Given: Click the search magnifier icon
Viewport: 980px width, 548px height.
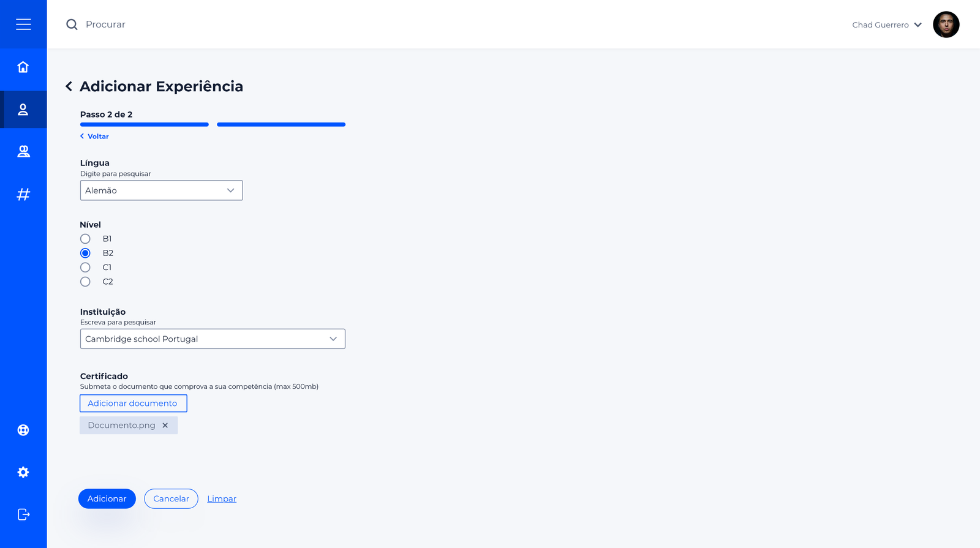Looking at the screenshot, I should (x=72, y=24).
